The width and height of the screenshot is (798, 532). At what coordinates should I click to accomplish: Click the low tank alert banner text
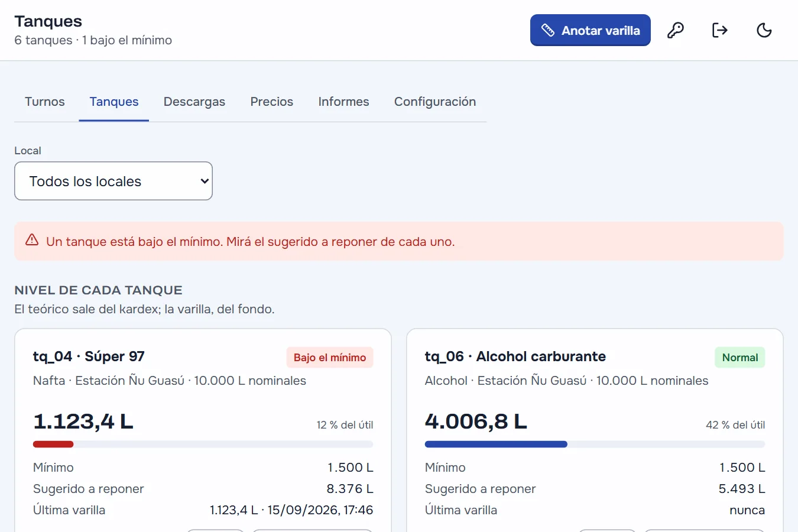(251, 242)
